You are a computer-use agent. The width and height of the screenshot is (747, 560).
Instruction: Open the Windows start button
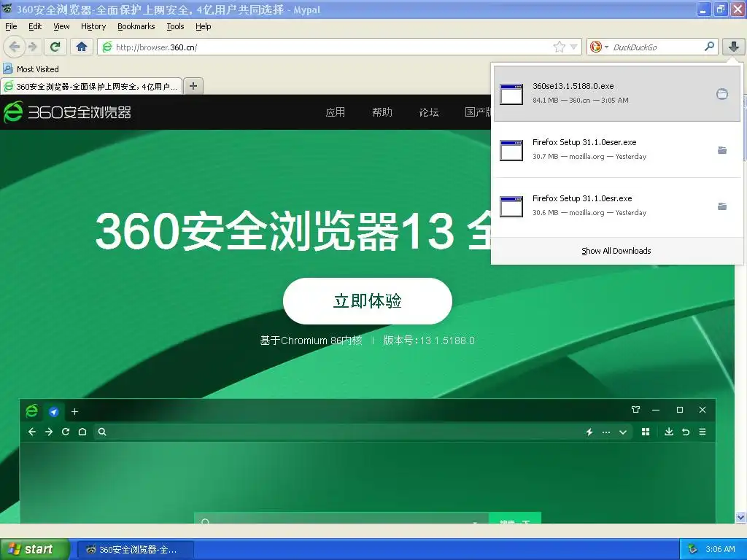tap(34, 549)
